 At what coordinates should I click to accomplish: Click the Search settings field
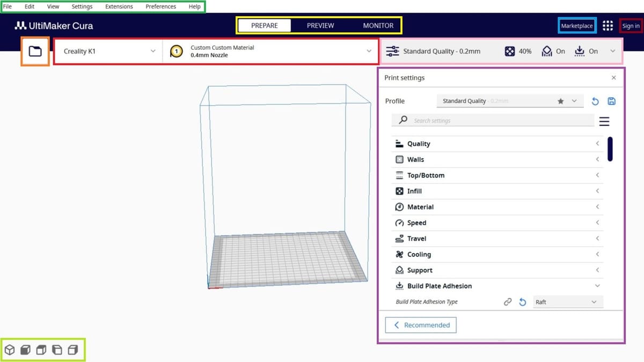click(493, 121)
